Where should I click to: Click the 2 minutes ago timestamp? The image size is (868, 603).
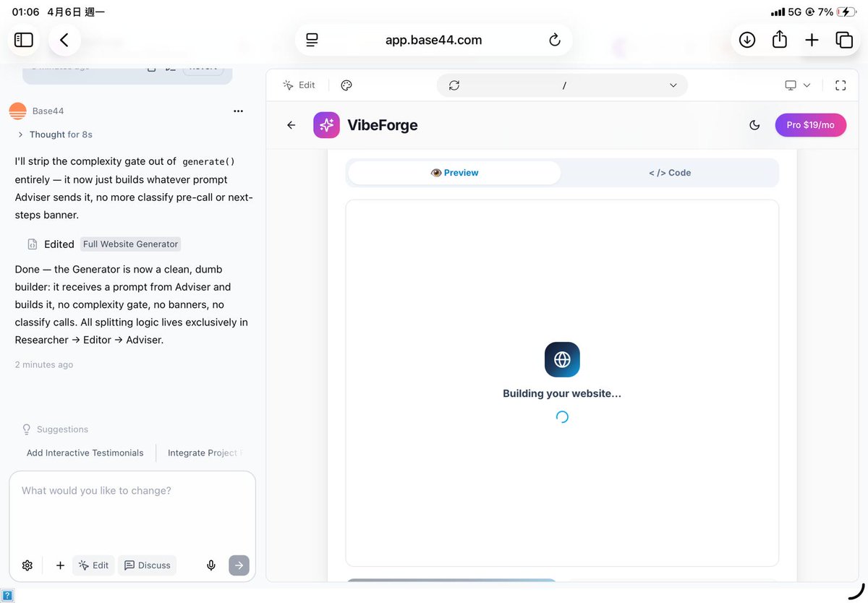pos(44,364)
